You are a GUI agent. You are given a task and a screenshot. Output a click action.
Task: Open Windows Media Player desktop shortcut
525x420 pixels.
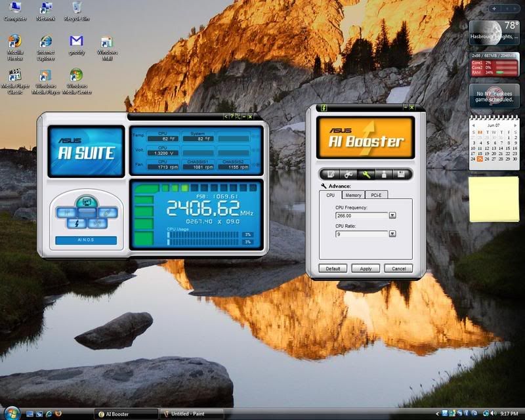(46, 81)
